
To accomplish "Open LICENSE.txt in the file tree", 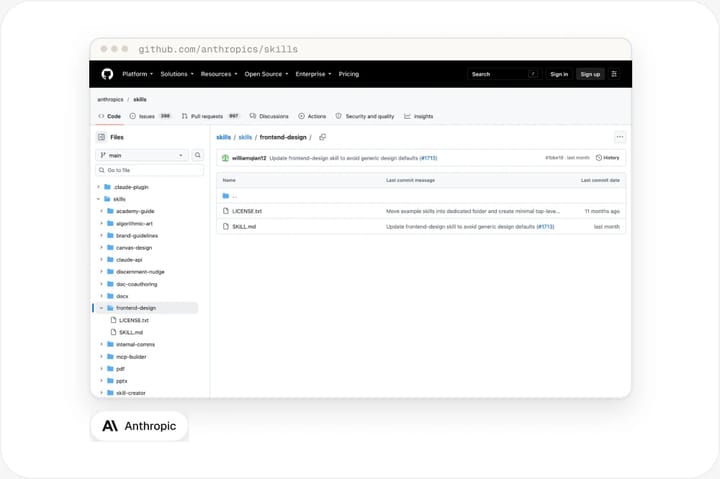I will [x=134, y=320].
